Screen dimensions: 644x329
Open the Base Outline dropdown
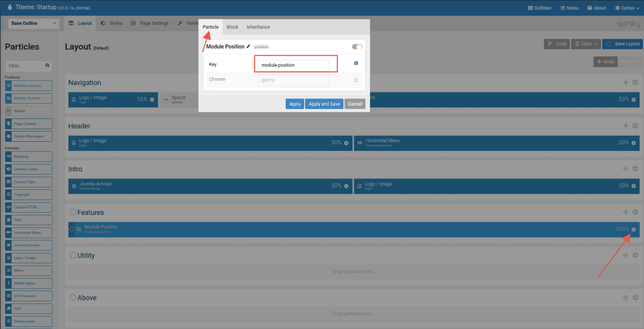[33, 23]
